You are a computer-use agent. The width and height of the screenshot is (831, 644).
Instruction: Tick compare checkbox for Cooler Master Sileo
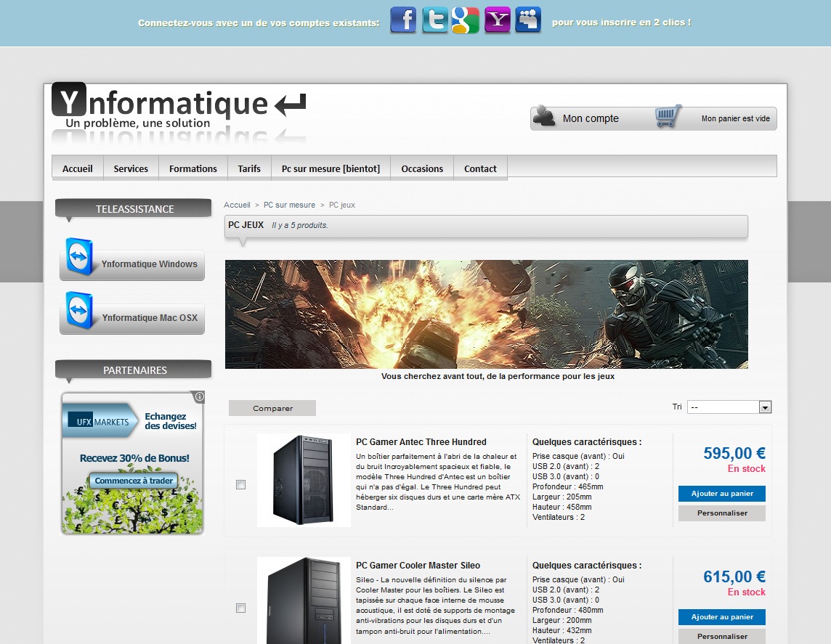pyautogui.click(x=240, y=608)
